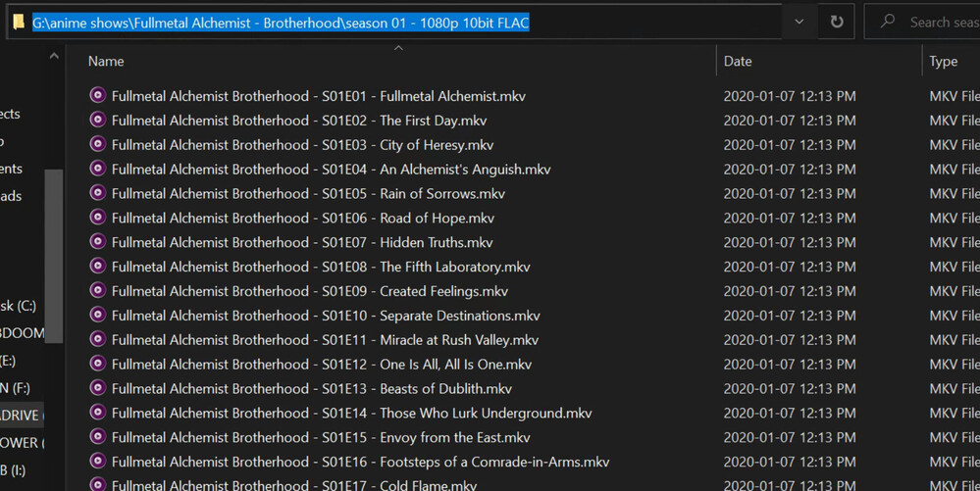Click the navigation pane scroll-up arrow
This screenshot has height=491, width=980.
point(54,56)
